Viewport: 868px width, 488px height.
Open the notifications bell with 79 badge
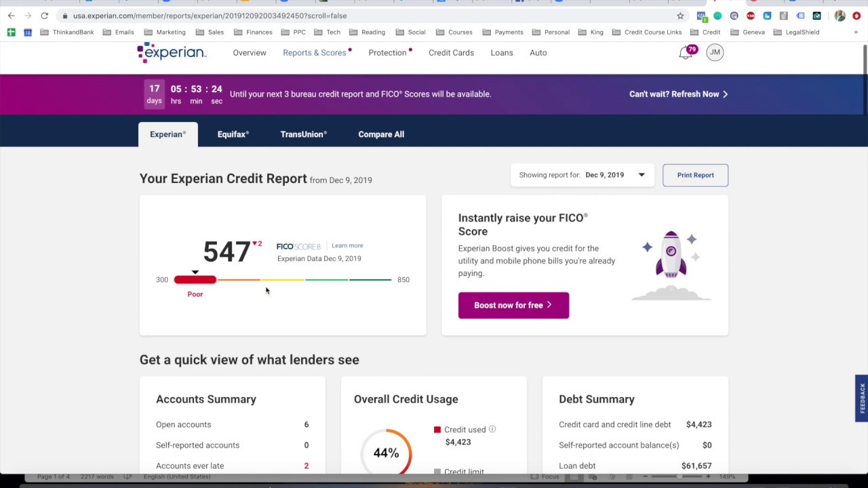(687, 52)
